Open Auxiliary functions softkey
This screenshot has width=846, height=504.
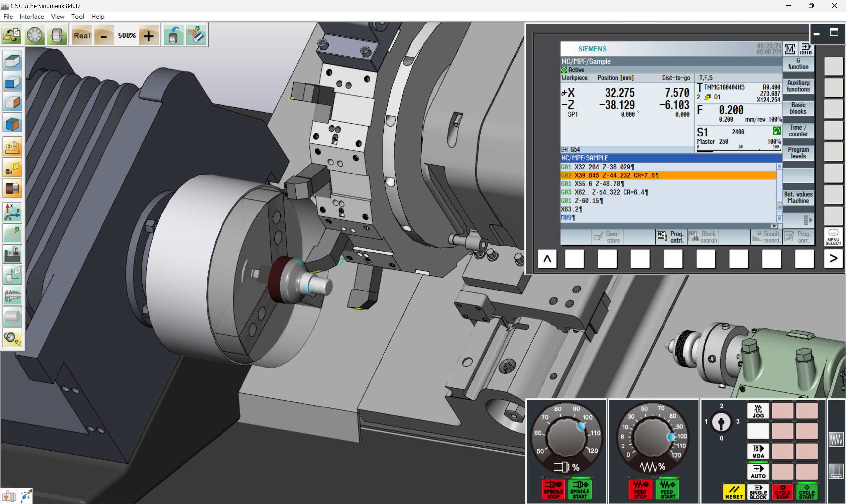798,86
